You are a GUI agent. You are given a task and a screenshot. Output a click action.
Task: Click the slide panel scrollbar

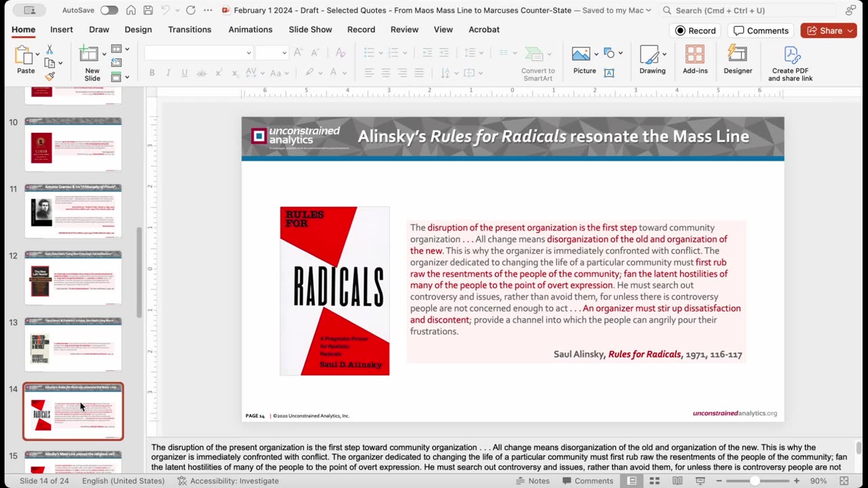[140, 272]
